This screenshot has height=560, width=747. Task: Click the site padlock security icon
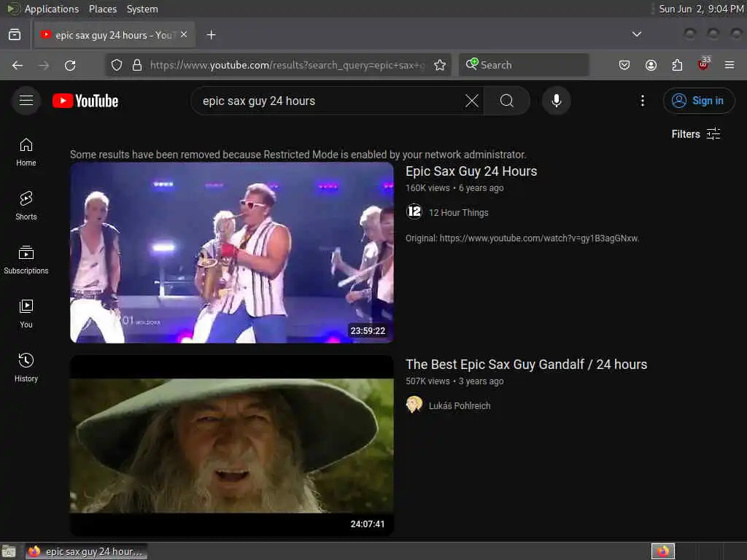[x=137, y=65]
